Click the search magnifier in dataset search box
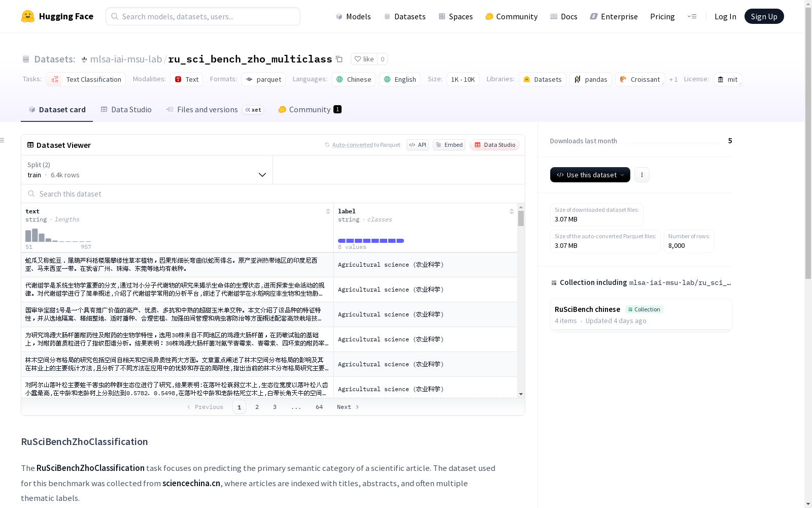812x508 pixels. pyautogui.click(x=31, y=194)
